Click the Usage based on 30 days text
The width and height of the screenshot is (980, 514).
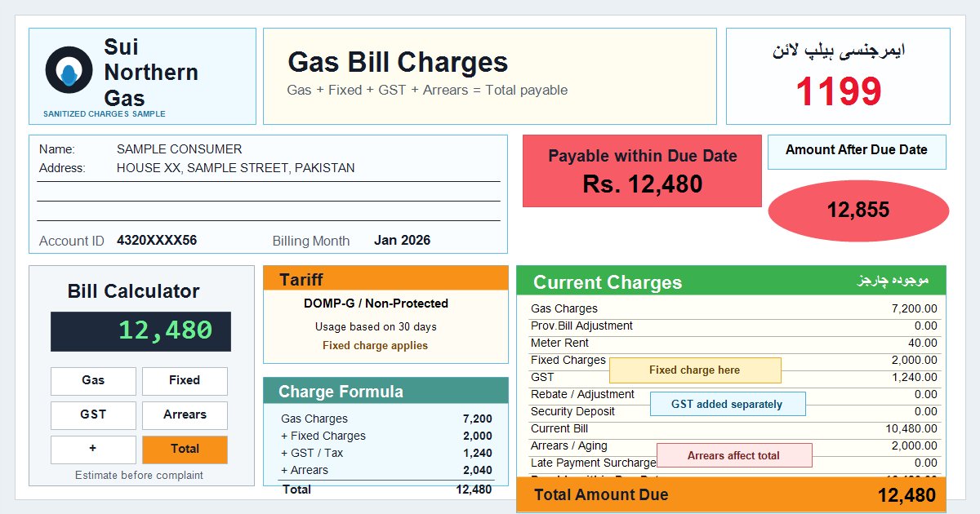(376, 326)
